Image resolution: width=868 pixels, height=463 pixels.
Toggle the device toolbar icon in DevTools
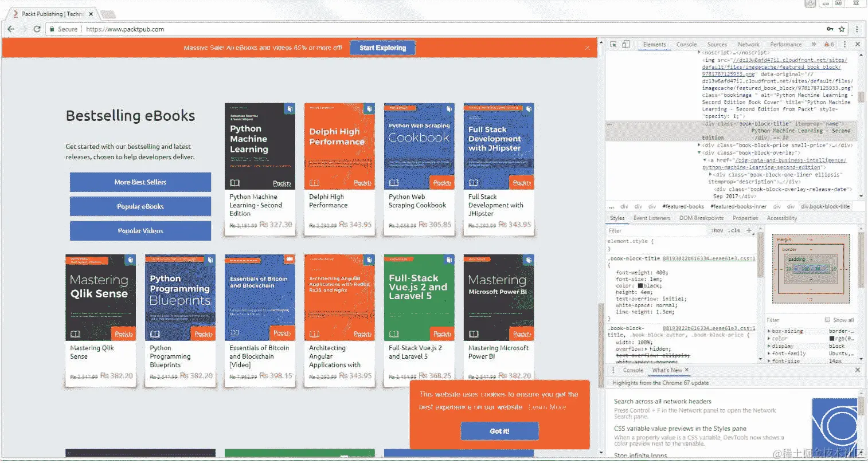point(625,44)
